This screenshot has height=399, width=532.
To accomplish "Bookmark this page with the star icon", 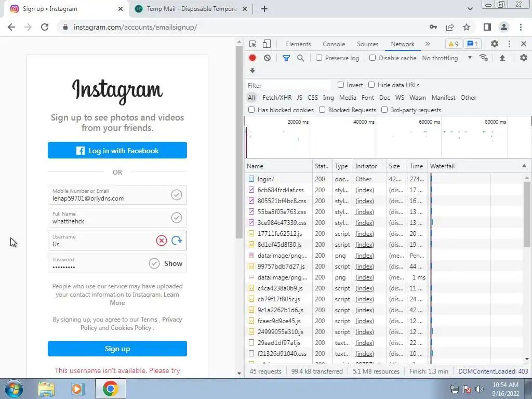I will [x=467, y=27].
